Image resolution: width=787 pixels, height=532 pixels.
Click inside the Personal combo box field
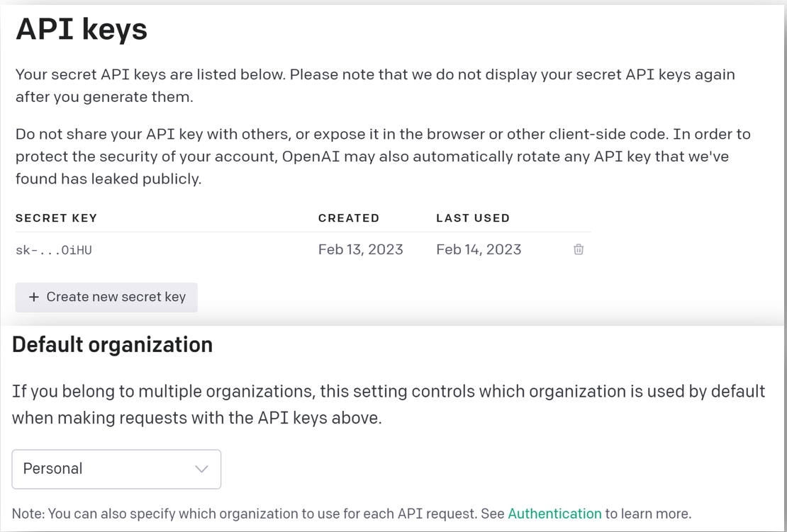tap(85, 469)
